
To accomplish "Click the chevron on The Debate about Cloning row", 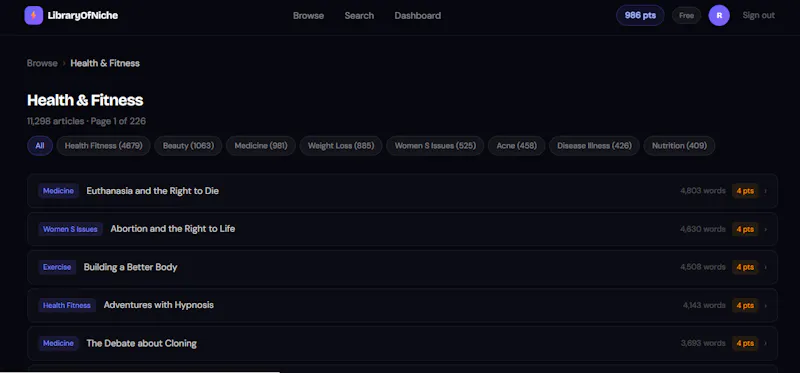I will click(x=765, y=343).
